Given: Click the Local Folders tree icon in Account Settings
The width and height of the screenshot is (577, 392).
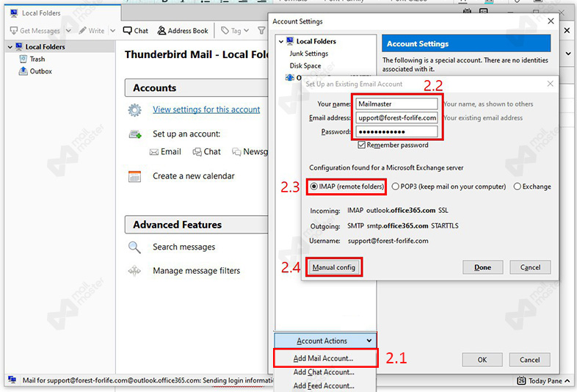Looking at the screenshot, I should click(x=290, y=41).
